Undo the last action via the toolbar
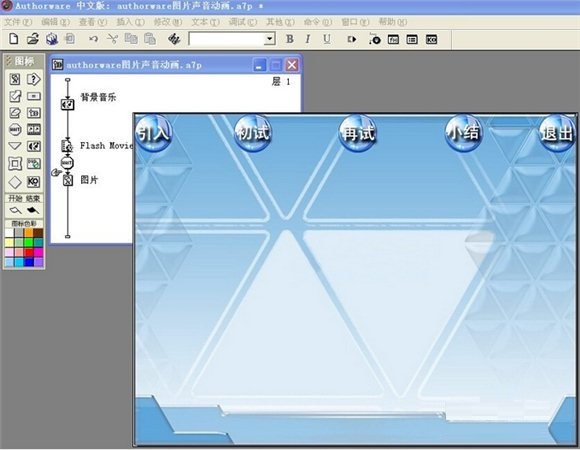580x450 pixels. click(x=93, y=39)
